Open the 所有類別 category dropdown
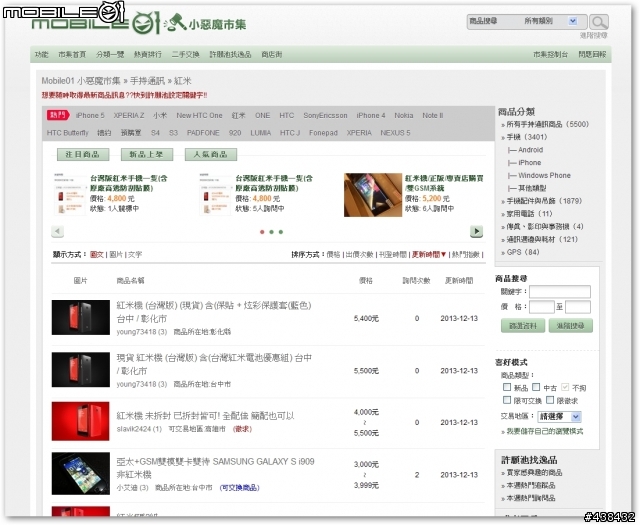Screen dimensions: 640x525 pyautogui.click(x=551, y=21)
